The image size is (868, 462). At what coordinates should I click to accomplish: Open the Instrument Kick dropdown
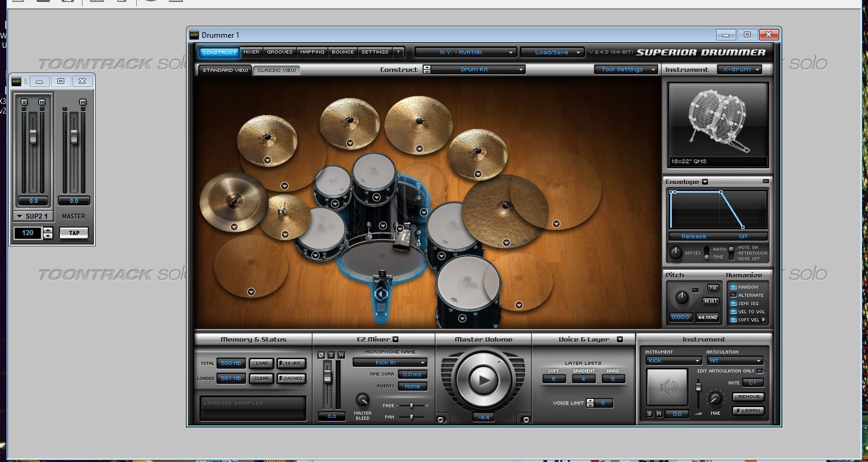coord(673,361)
